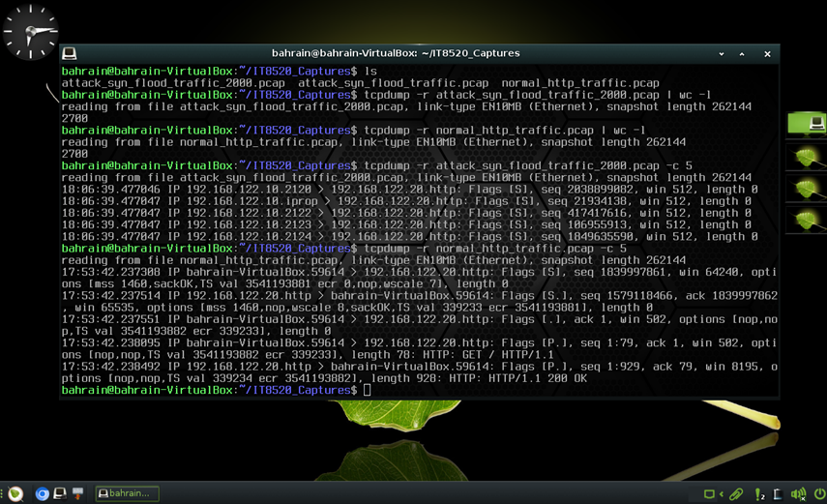Screen dimensions: 827x504
Task: Click the line with seq 2038899082
Action: pyautogui.click(x=409, y=189)
